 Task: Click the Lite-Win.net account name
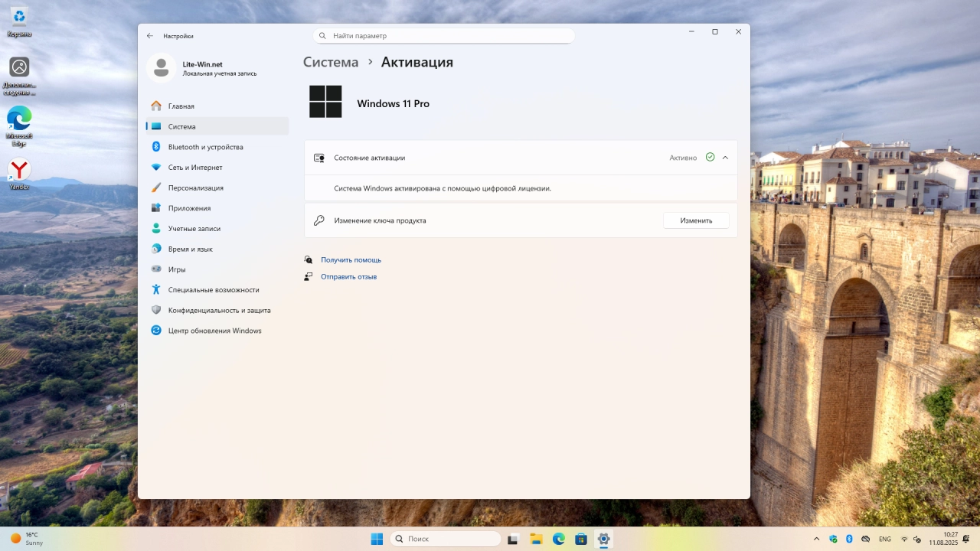pyautogui.click(x=202, y=64)
